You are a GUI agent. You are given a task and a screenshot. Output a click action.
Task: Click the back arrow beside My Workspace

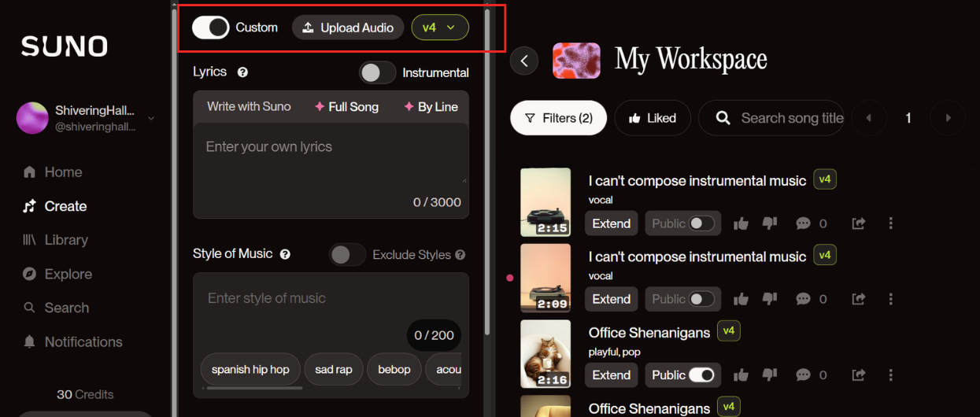(524, 61)
